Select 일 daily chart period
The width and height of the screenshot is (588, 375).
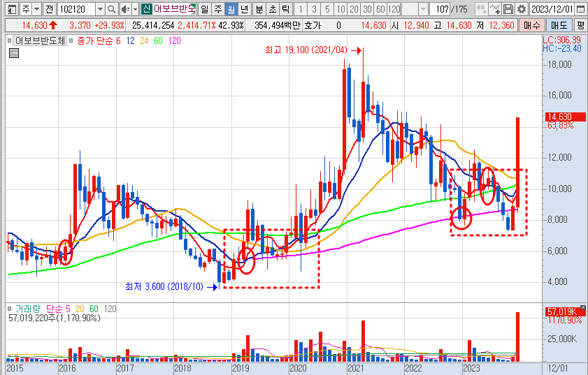[x=204, y=9]
